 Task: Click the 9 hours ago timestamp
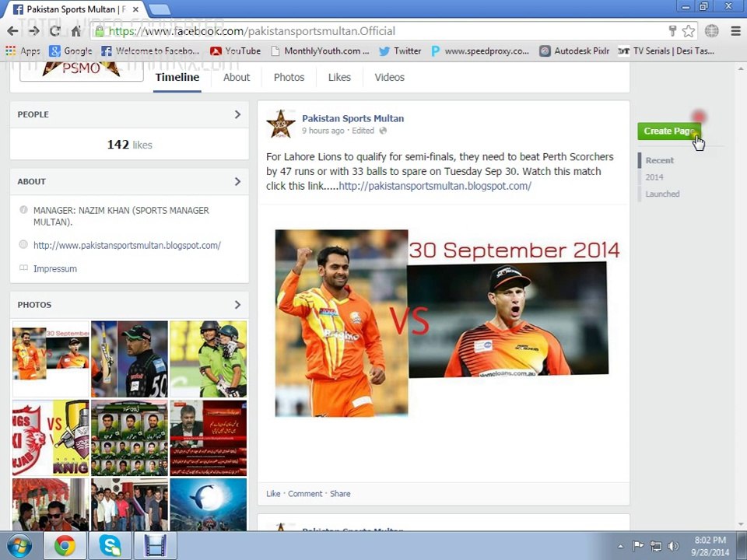[322, 131]
